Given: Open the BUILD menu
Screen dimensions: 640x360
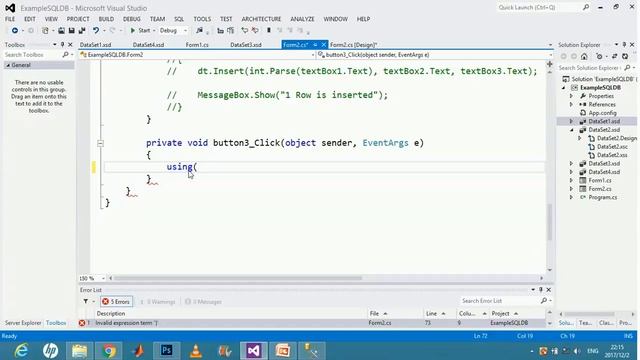Looking at the screenshot, I should (106, 19).
